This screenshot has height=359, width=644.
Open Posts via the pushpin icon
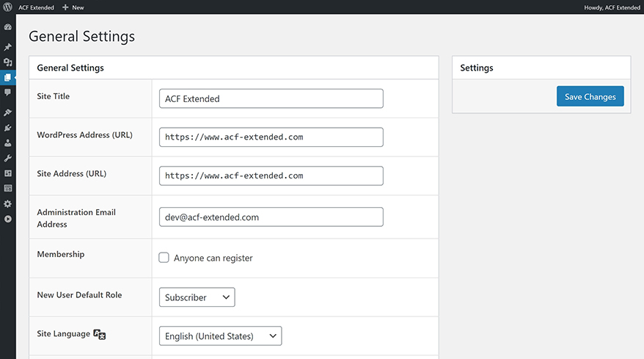coord(7,47)
